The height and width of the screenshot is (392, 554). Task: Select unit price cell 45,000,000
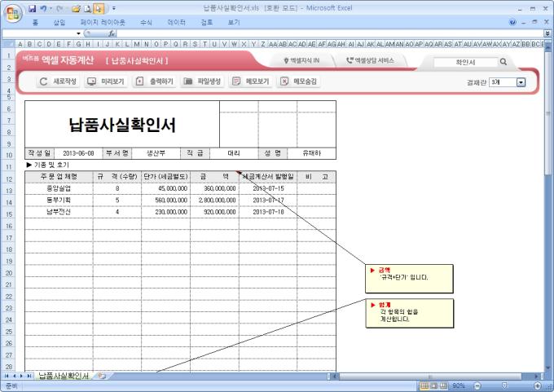pyautogui.click(x=165, y=188)
